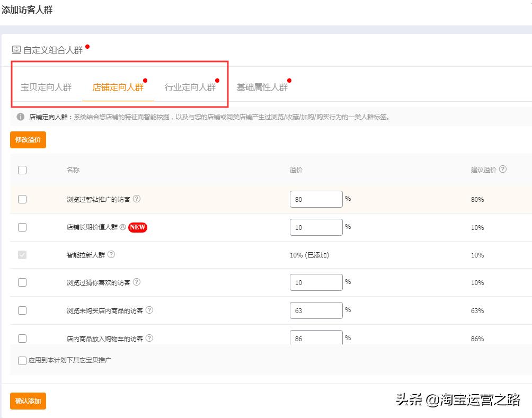
Task: Click the 修改溢价 button
Action: point(28,140)
